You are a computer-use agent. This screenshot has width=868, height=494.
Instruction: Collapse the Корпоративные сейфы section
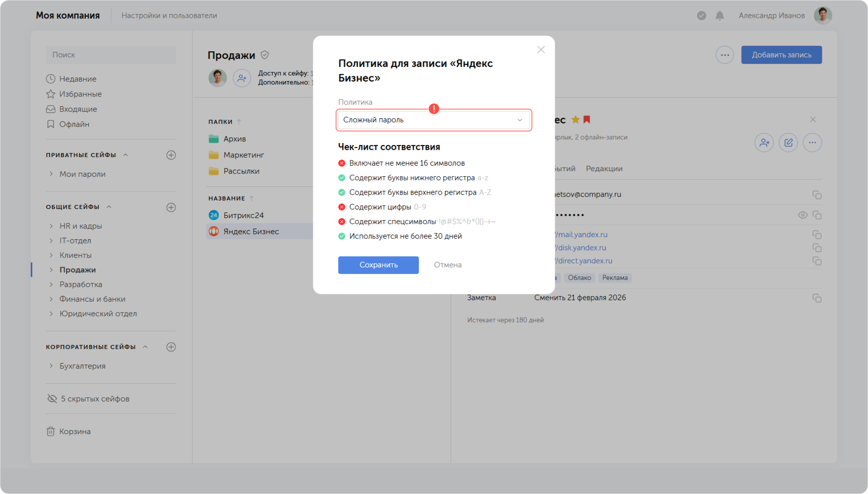pos(145,347)
